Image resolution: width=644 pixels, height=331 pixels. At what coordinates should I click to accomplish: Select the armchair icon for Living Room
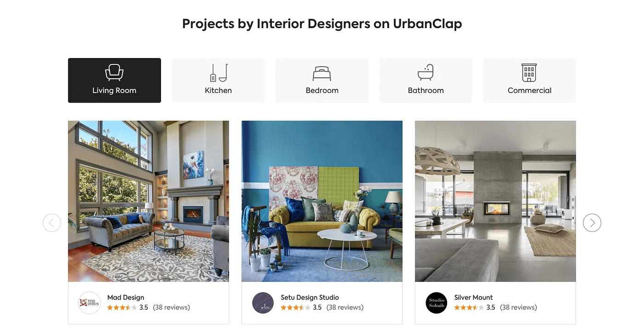[x=114, y=72]
